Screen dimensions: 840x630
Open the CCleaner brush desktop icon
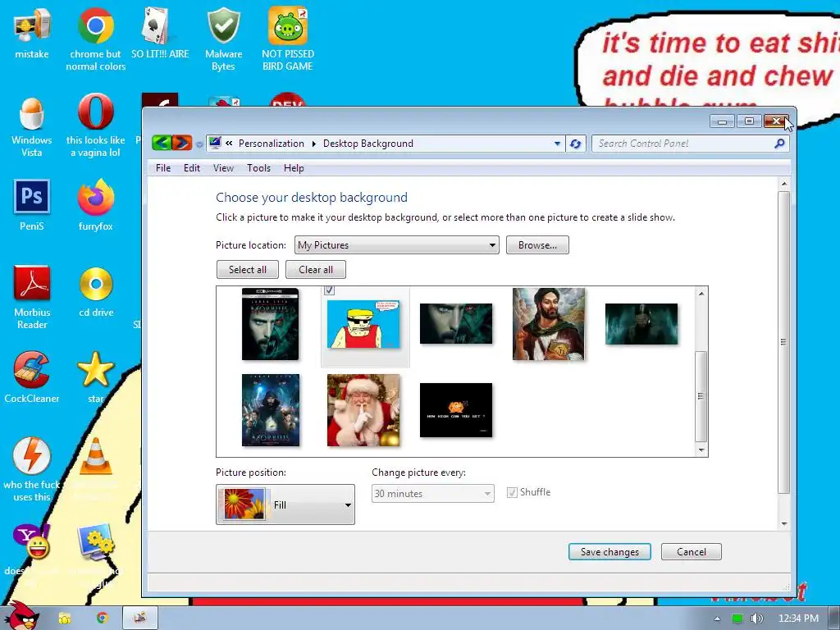coord(32,370)
